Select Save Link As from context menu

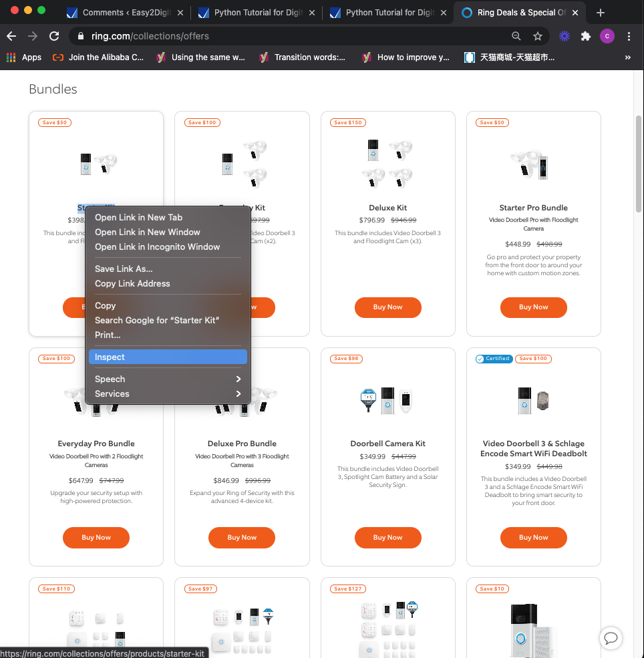pos(168,269)
